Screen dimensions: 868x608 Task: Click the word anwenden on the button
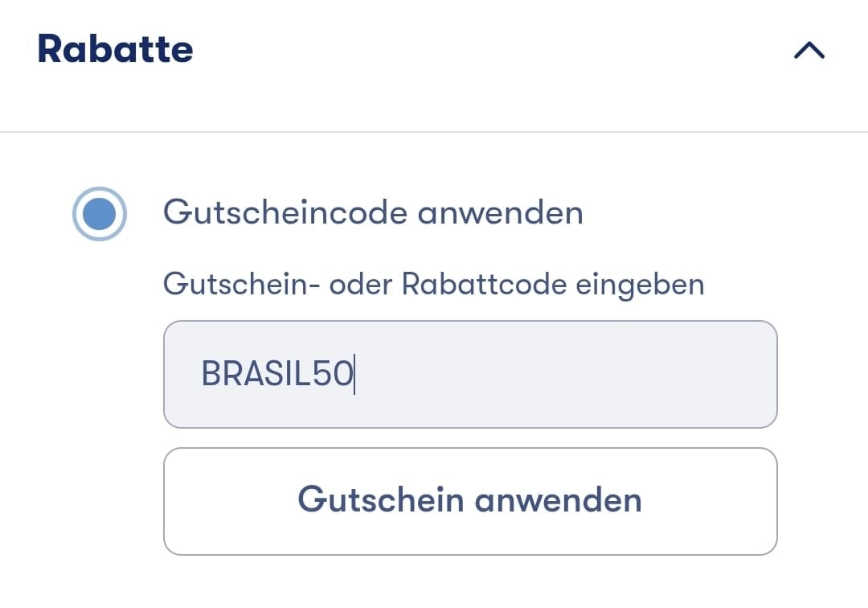coord(558,500)
